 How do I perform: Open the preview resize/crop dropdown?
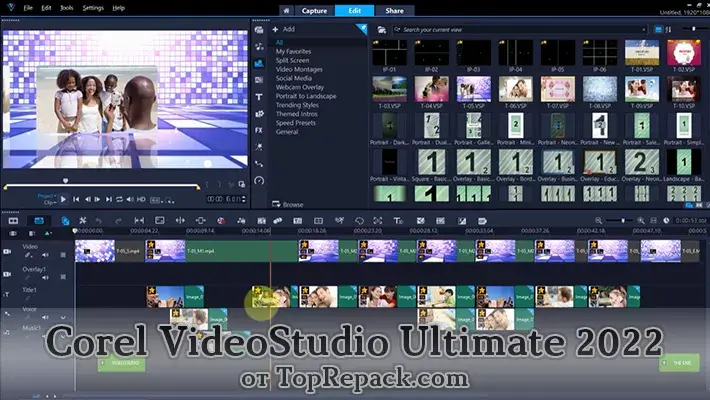click(x=169, y=200)
